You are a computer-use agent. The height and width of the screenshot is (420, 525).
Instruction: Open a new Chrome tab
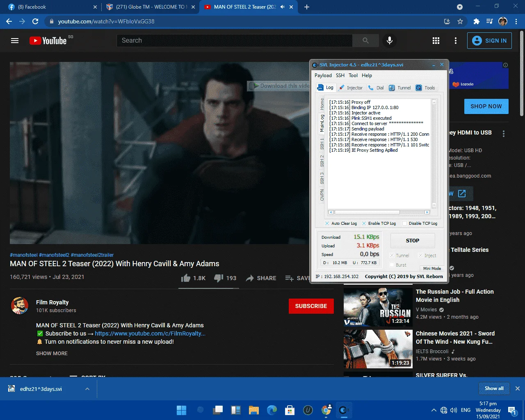pyautogui.click(x=307, y=7)
